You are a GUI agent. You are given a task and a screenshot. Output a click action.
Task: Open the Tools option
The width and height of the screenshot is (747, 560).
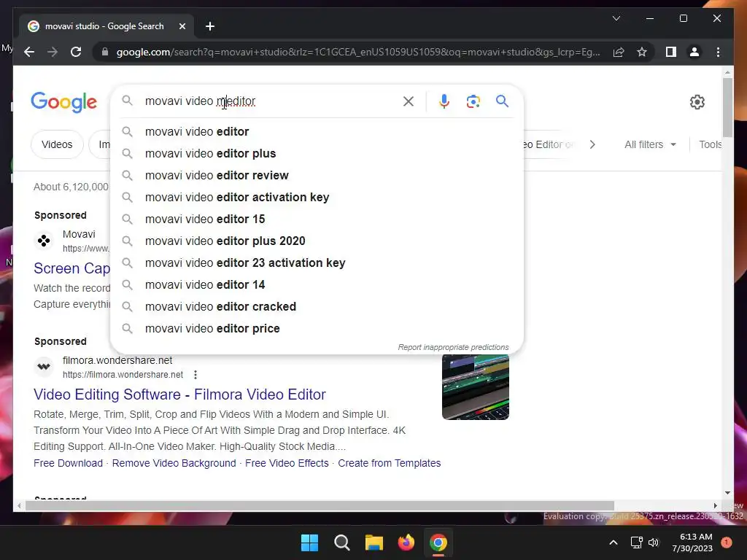710,144
